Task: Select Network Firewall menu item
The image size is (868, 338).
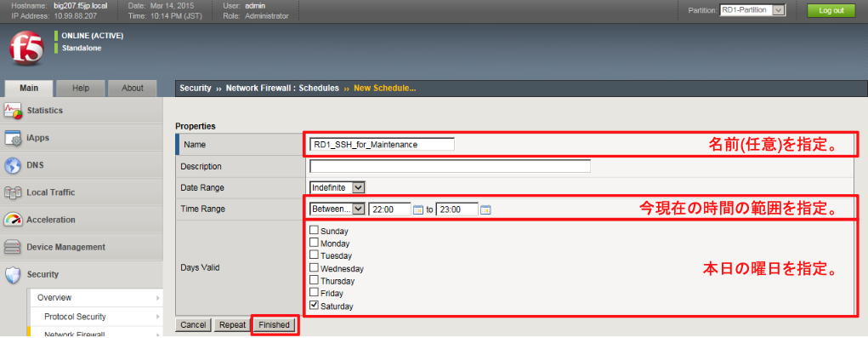Action: click(x=95, y=332)
